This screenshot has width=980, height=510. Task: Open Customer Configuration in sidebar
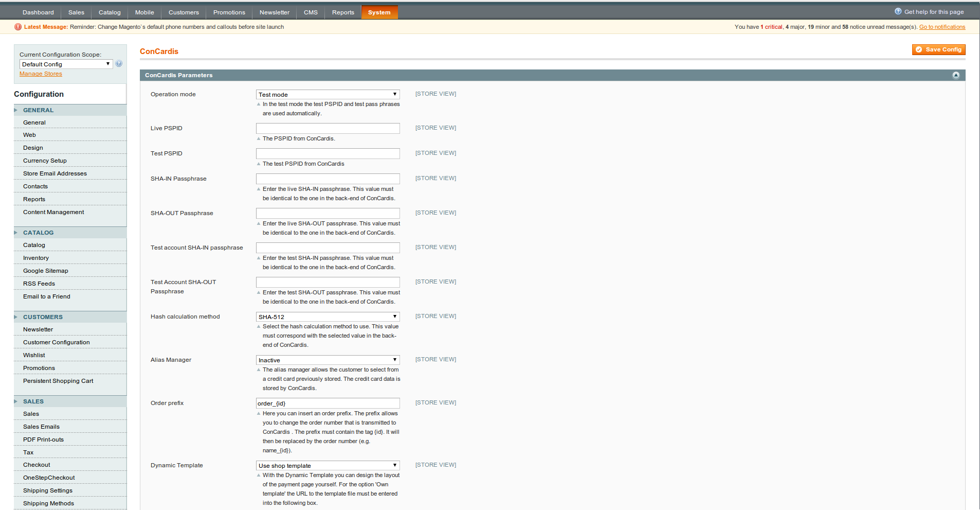pos(57,342)
